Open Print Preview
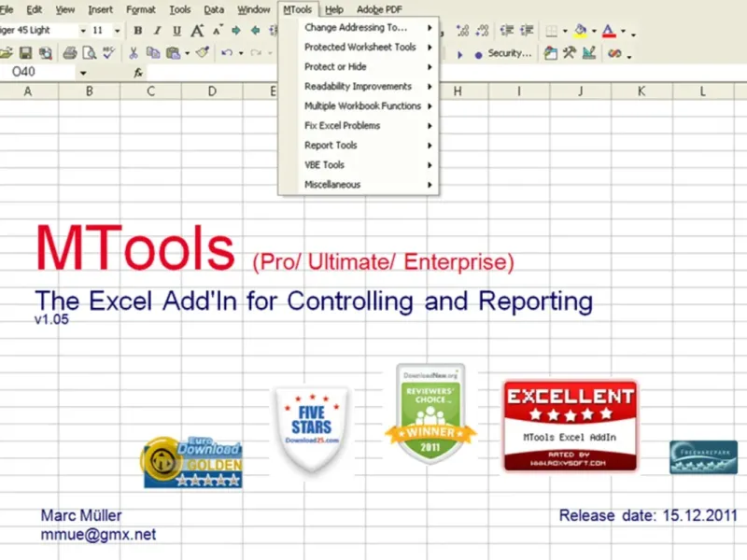The height and width of the screenshot is (560, 747). [x=90, y=53]
